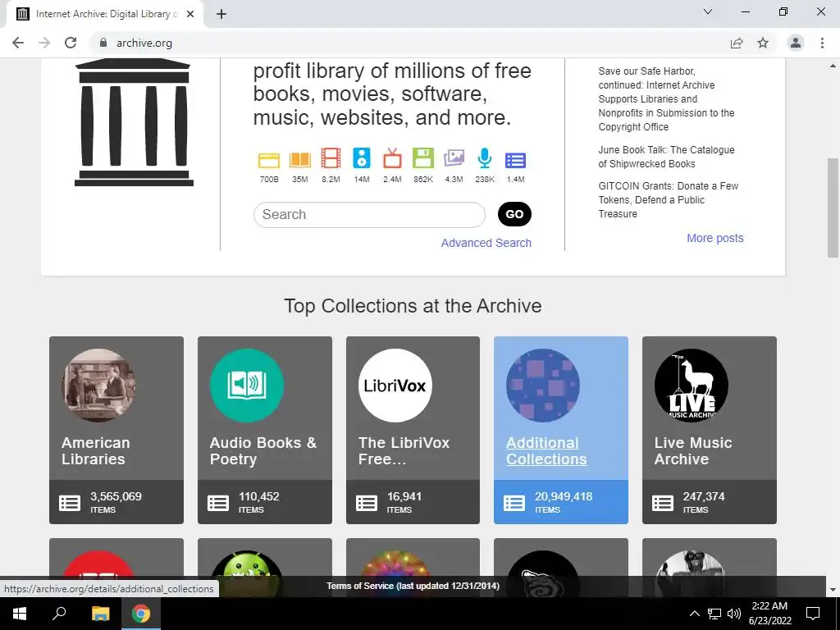The image size is (840, 630).
Task: Click the list icon beside 247,374 items
Action: 663,503
